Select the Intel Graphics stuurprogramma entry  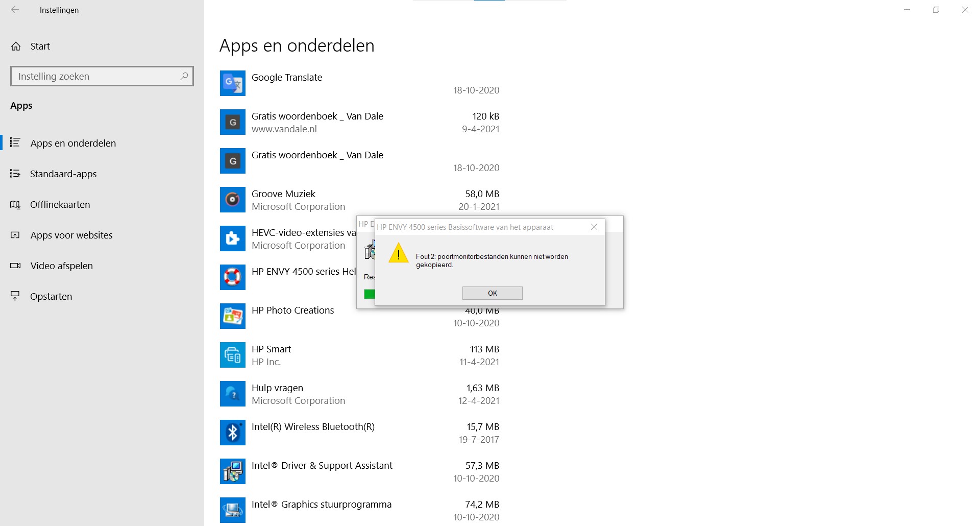click(360, 510)
